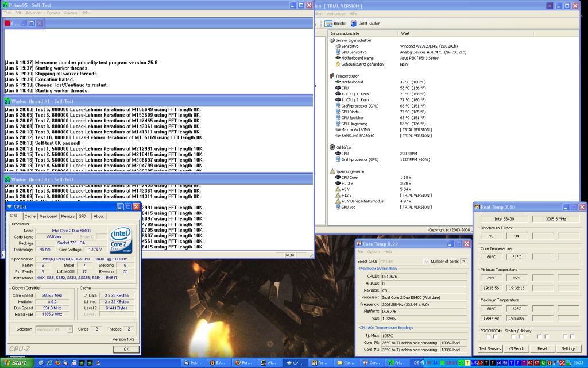Click the Tj. Max 105°C field in Core Temp

(424, 336)
